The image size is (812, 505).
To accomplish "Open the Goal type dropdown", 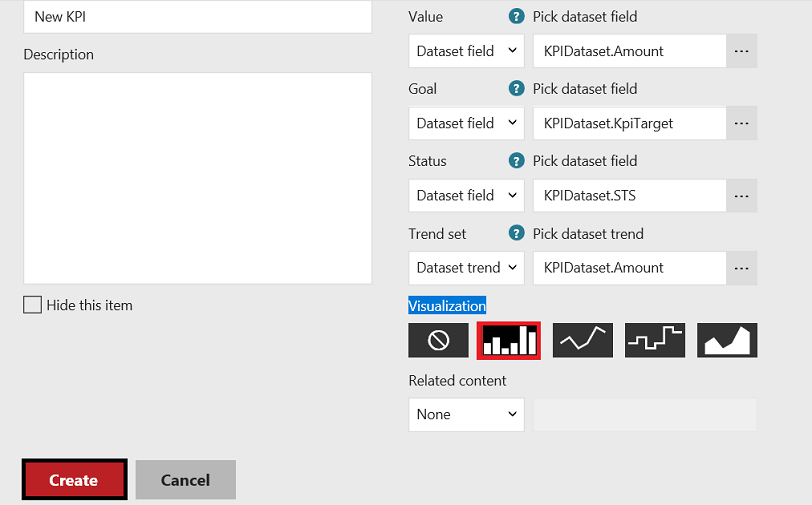I will [x=467, y=123].
